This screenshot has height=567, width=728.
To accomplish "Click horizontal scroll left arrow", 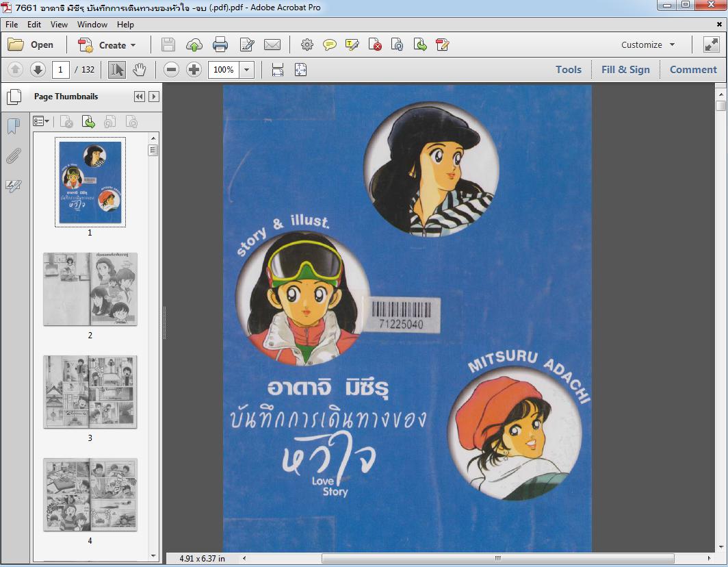I will pyautogui.click(x=244, y=558).
